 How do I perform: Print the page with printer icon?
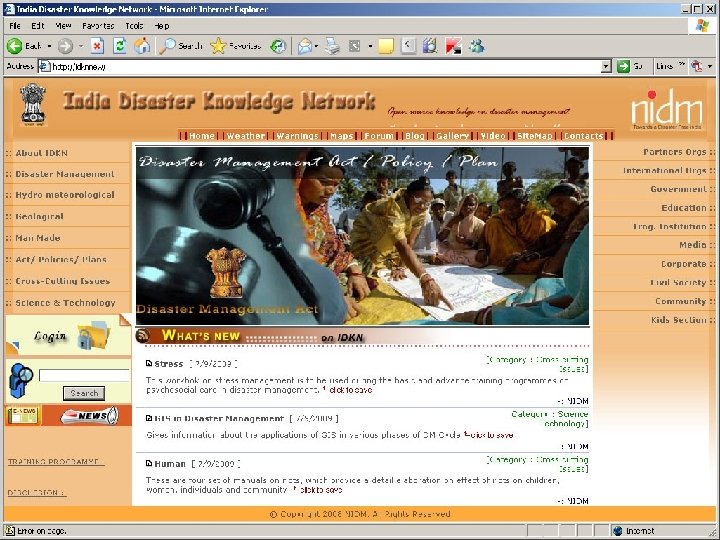(x=332, y=46)
